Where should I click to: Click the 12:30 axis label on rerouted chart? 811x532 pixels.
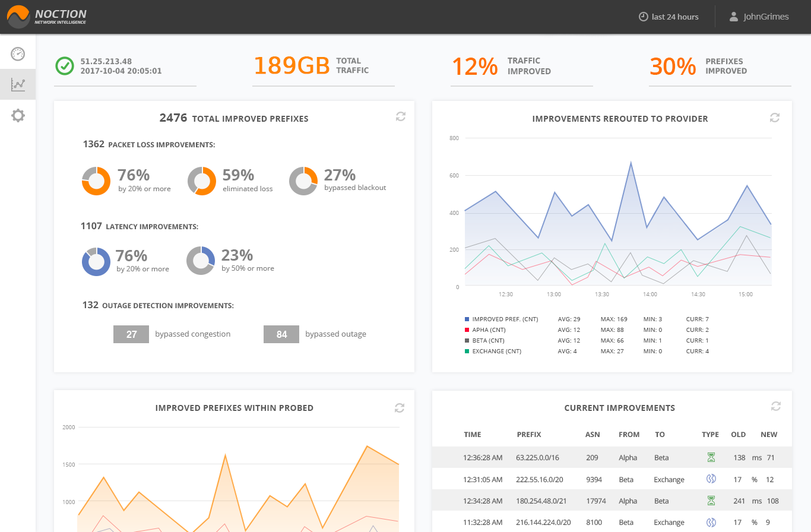[x=506, y=294]
